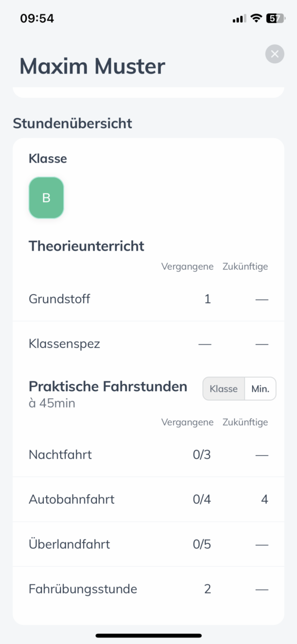This screenshot has height=644, width=297.
Task: Close the Maxim Muster student sheet
Action: tap(274, 54)
